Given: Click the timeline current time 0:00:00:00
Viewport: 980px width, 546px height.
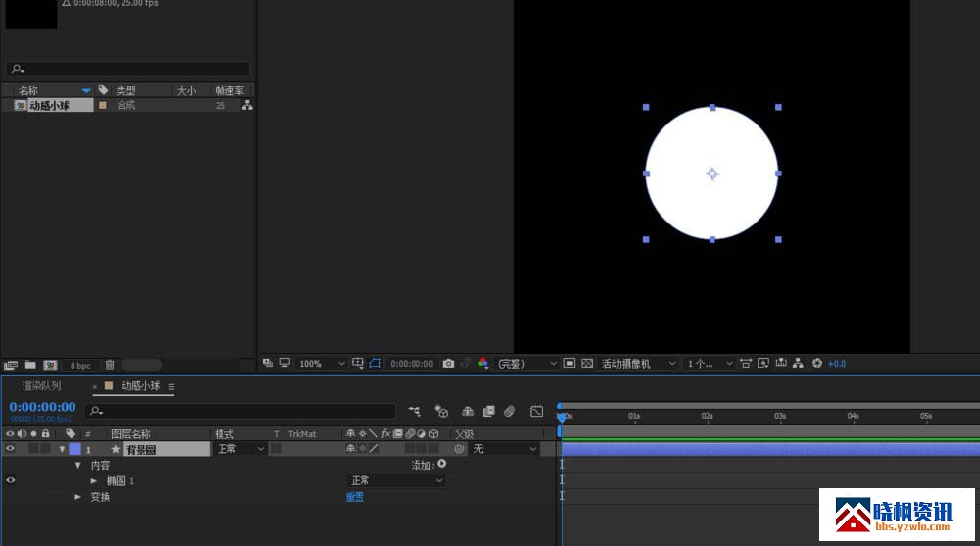Looking at the screenshot, I should (42, 407).
